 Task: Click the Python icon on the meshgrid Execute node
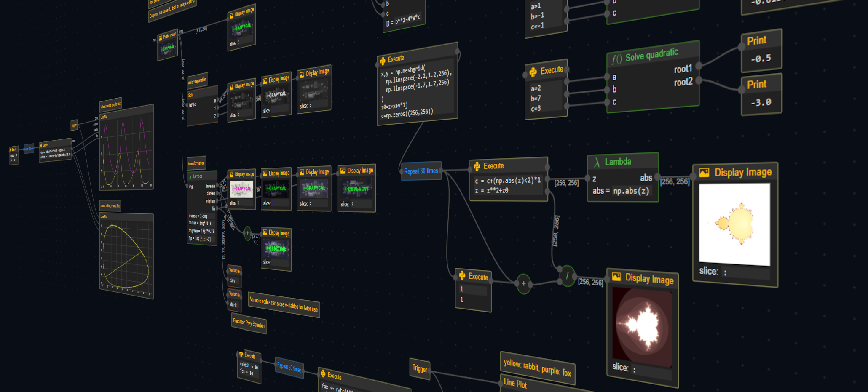click(x=383, y=61)
